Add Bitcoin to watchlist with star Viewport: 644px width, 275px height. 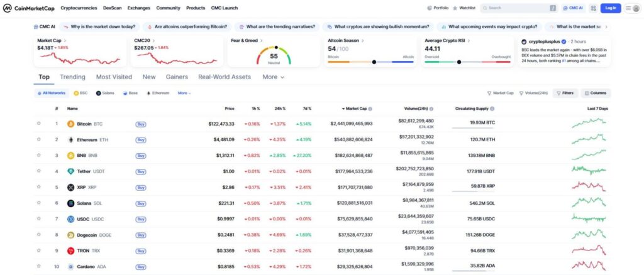[x=38, y=123]
